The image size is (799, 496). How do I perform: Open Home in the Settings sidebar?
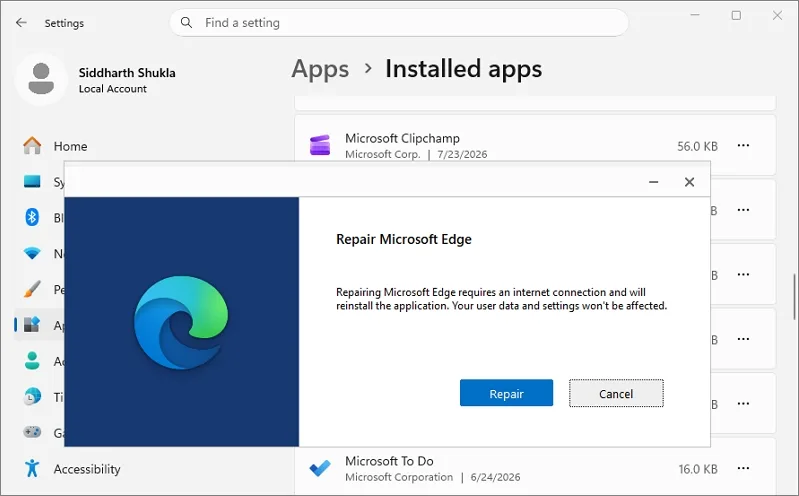tap(70, 146)
